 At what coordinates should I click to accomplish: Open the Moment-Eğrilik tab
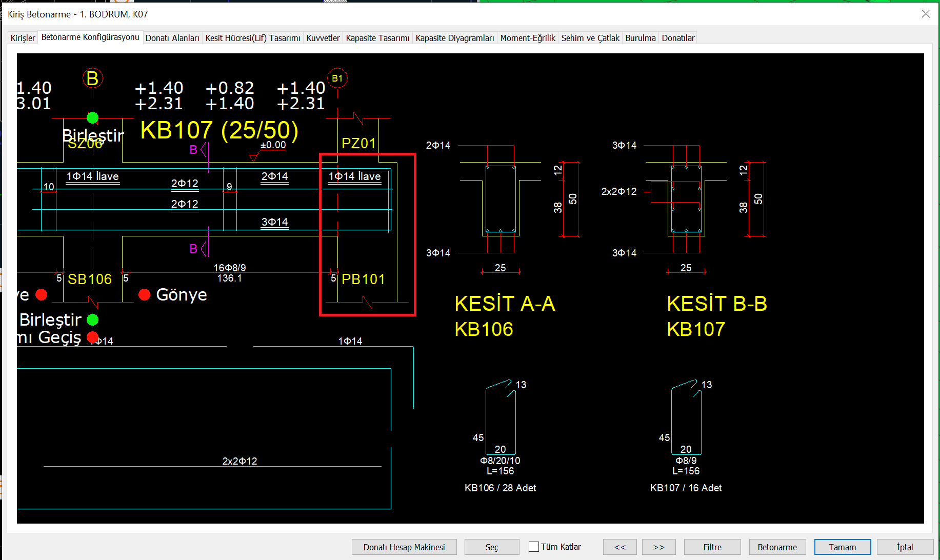point(528,38)
